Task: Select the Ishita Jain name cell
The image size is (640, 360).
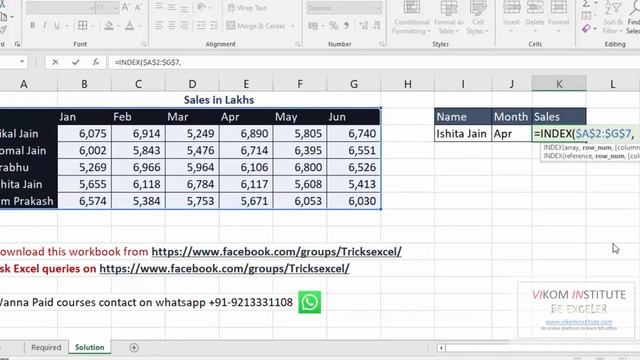Action: pyautogui.click(x=463, y=134)
